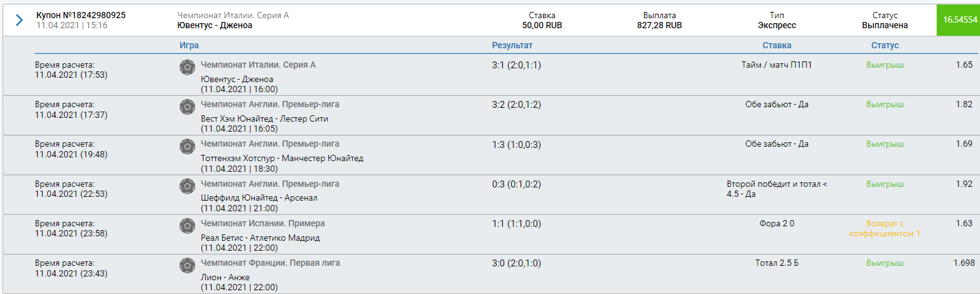The image size is (980, 294).
Task: Click the Купон №18242980925 title
Action: tap(81, 15)
